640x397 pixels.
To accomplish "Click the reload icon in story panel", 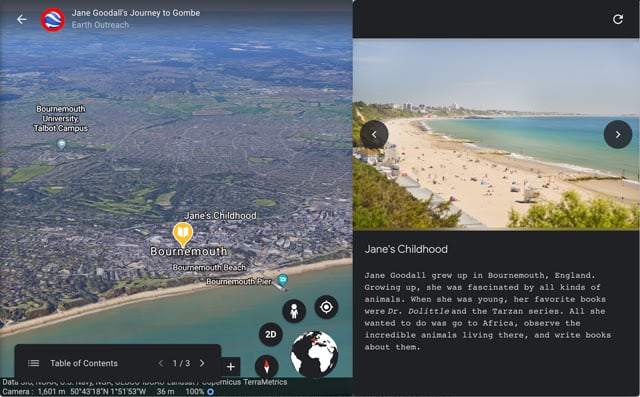I will 618,19.
